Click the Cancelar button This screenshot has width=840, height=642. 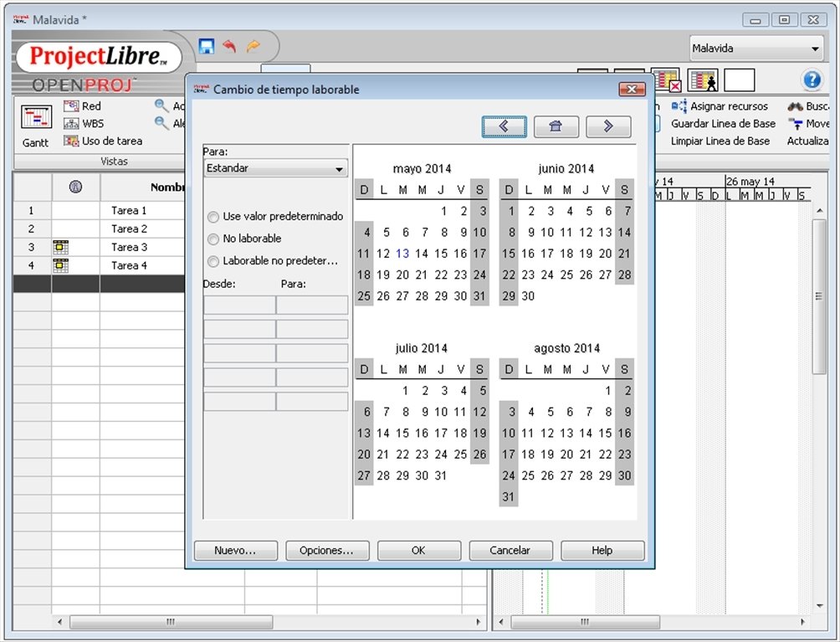(510, 551)
